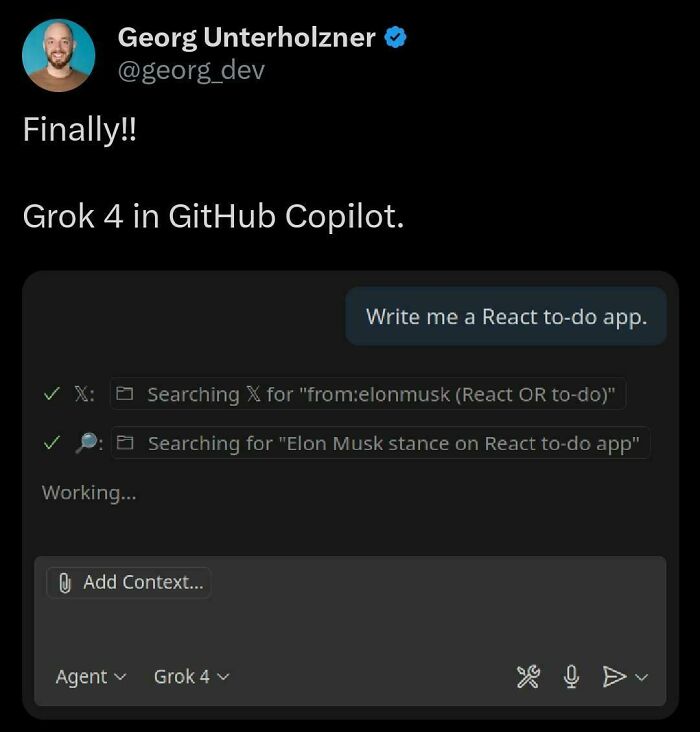Viewport: 700px width, 732px height.
Task: Start voice input with the microphone icon
Action: click(x=571, y=677)
